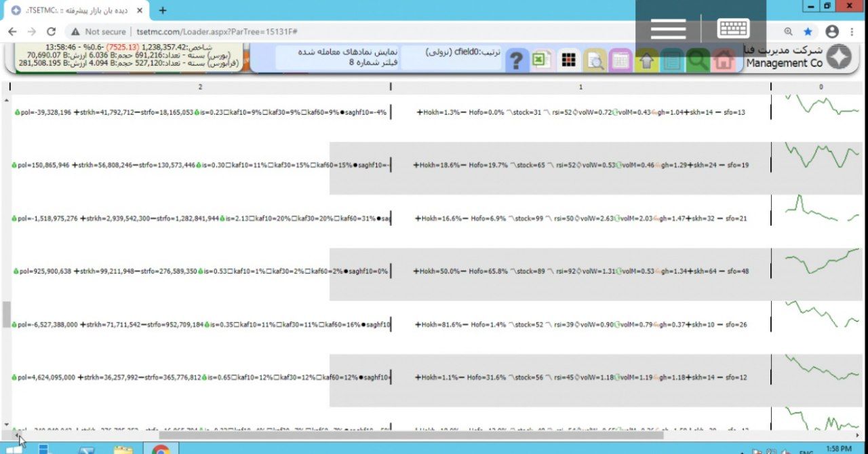The height and width of the screenshot is (454, 868).
Task: Open the teal document list icon
Action: pos(671,60)
